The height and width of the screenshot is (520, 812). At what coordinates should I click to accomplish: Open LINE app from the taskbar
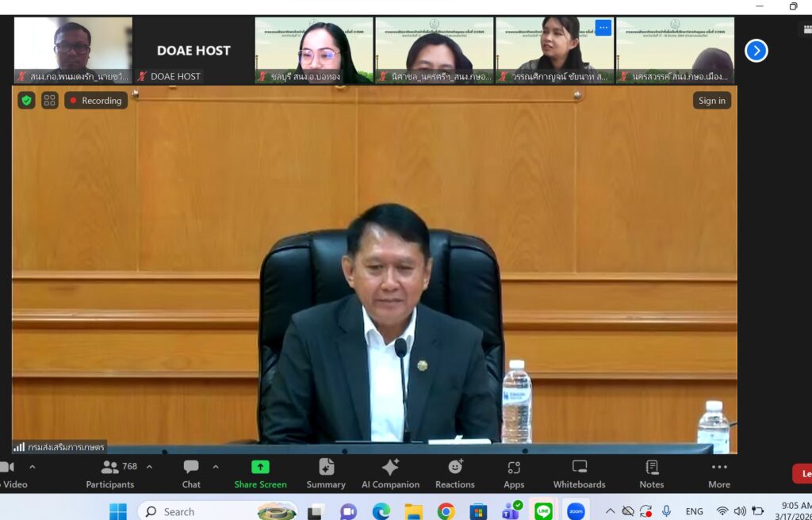click(x=543, y=511)
